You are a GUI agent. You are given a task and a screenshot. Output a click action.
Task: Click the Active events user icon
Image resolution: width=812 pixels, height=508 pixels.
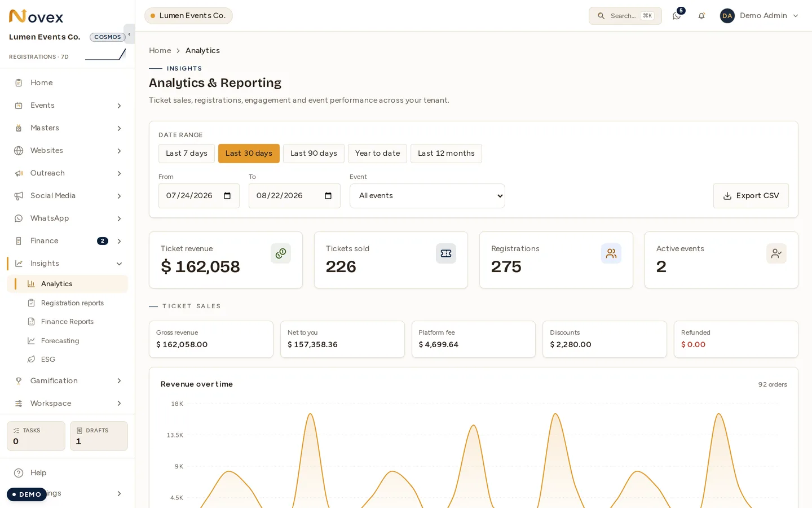(x=776, y=253)
